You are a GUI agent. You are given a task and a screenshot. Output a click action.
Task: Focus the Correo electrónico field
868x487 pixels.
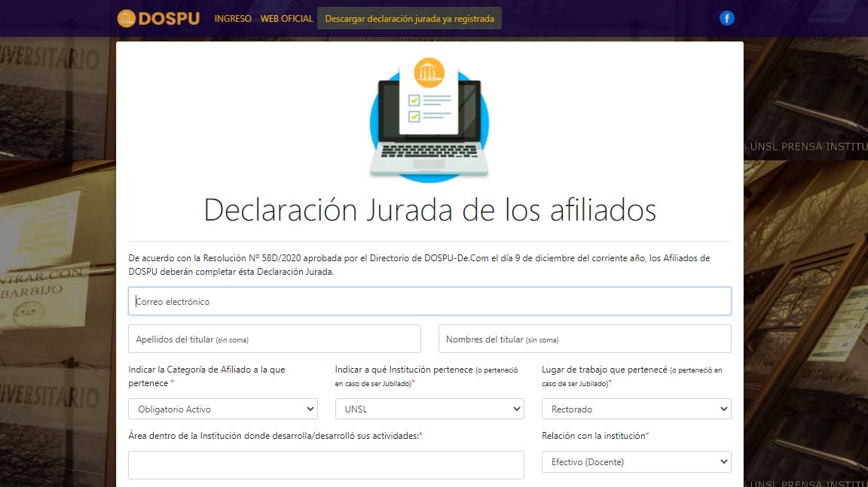point(429,301)
